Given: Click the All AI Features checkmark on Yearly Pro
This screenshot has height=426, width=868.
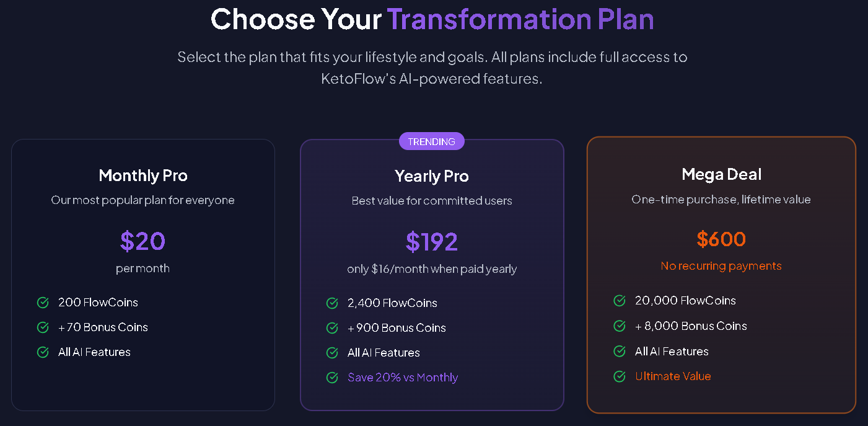Looking at the screenshot, I should coord(331,352).
